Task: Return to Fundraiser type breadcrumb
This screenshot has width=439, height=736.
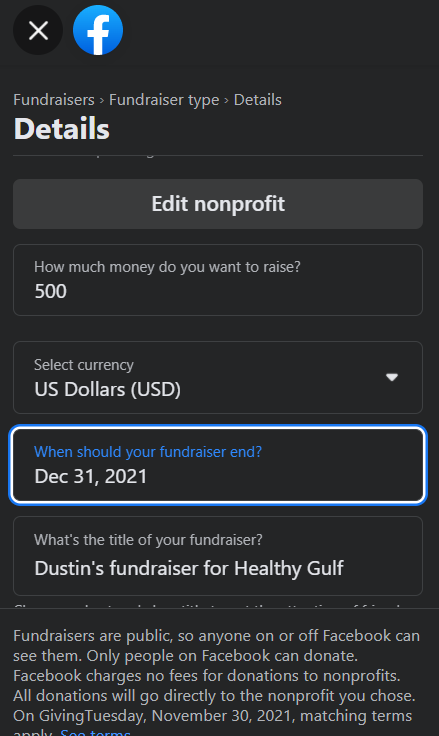Action: pos(164,100)
